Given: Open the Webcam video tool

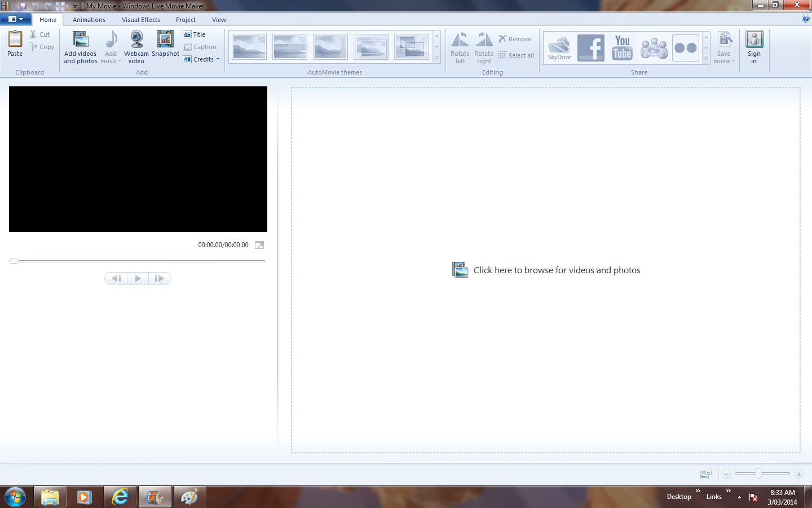Looking at the screenshot, I should [136, 41].
